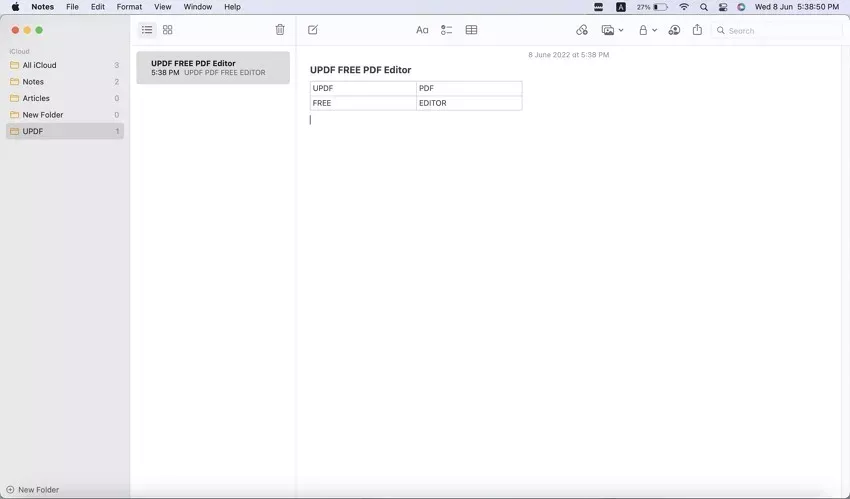Open the photos and media icon

(608, 30)
